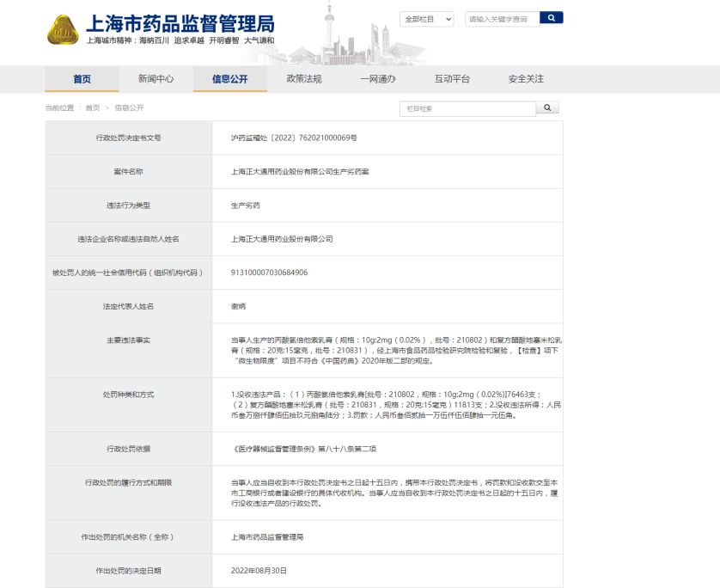The height and width of the screenshot is (588, 720).
Task: Click the blue keyword search button
Action: click(x=551, y=18)
